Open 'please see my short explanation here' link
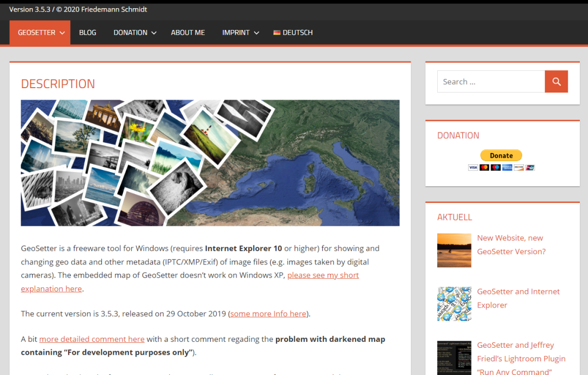This screenshot has width=588, height=375. click(323, 275)
